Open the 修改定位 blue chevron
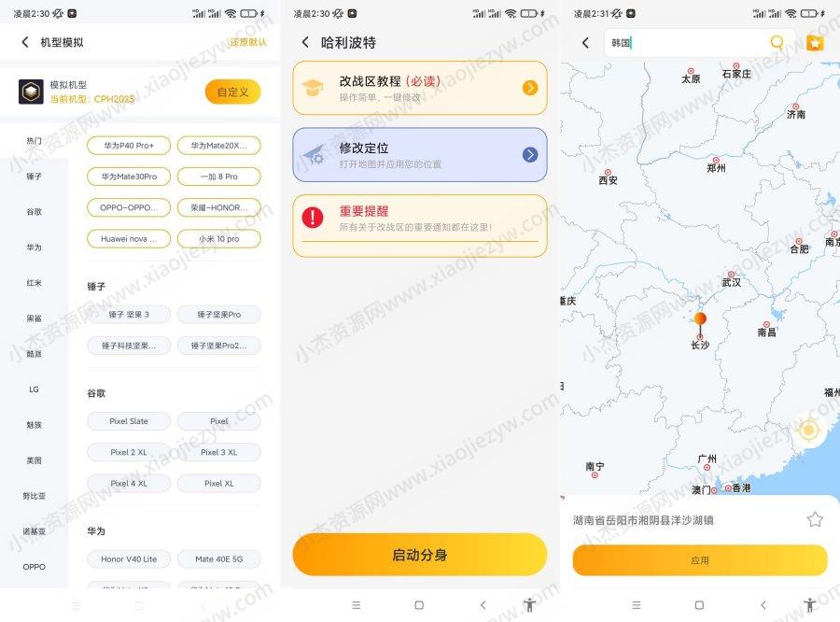Image resolution: width=840 pixels, height=622 pixels. 530,154
